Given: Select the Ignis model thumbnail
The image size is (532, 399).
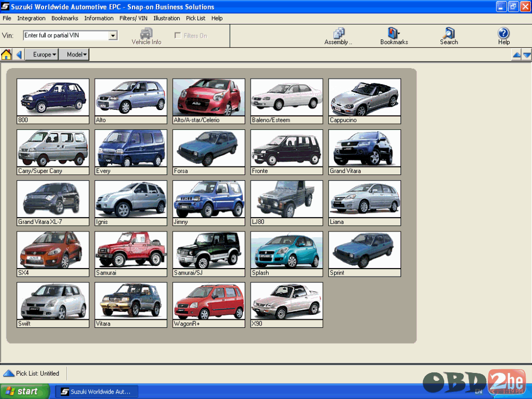Looking at the screenshot, I should click(x=131, y=203).
